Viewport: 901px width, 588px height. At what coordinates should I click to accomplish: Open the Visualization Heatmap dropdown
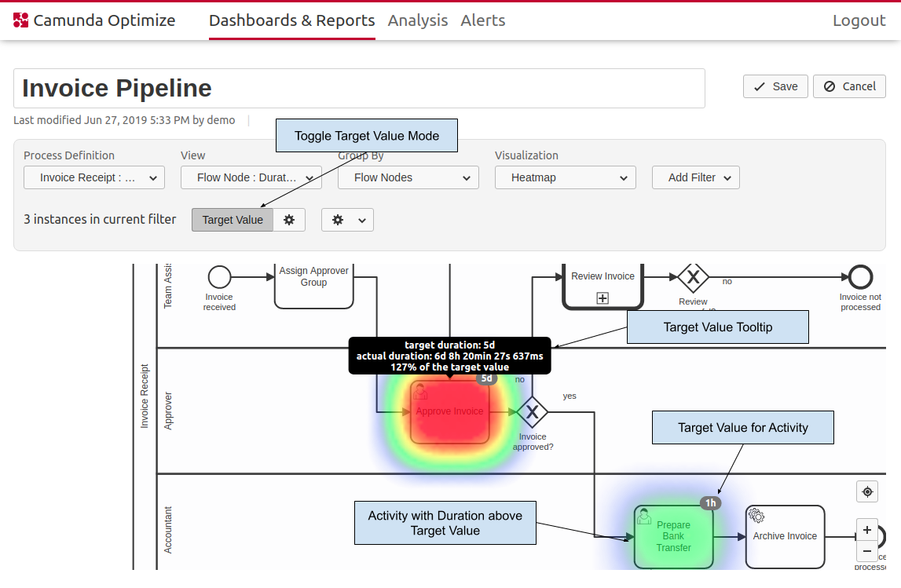pos(566,177)
